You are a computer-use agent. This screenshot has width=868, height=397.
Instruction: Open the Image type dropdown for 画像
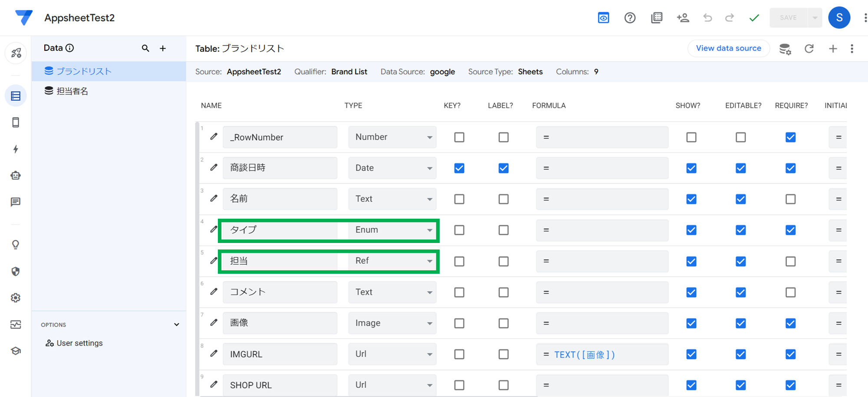pos(392,323)
